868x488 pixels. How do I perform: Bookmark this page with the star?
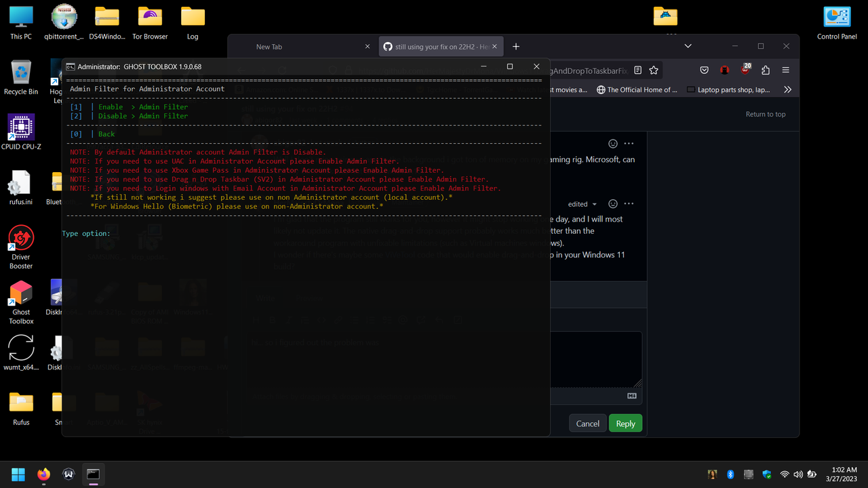654,70
